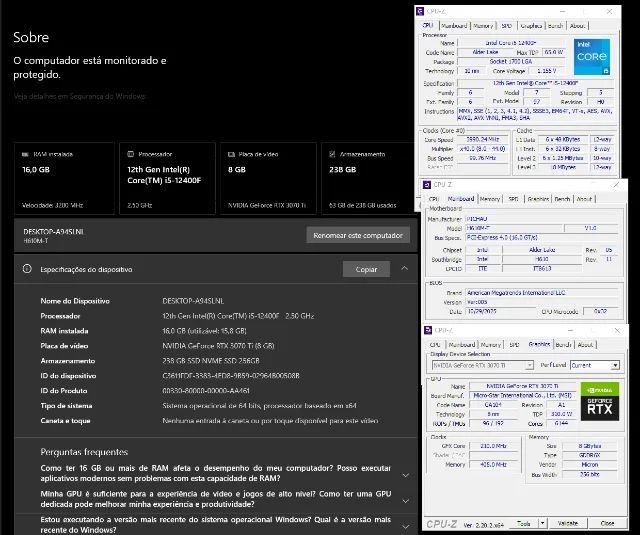Image resolution: width=640 pixels, height=535 pixels.
Task: Expand the question about GPU suficiente
Action: 406,501
